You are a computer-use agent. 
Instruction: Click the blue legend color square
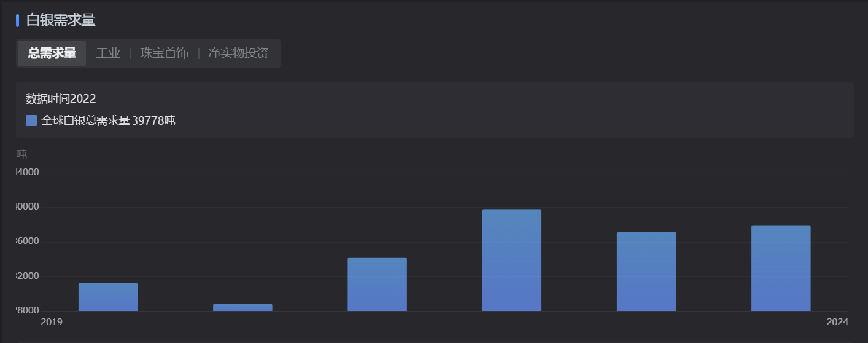[x=31, y=120]
